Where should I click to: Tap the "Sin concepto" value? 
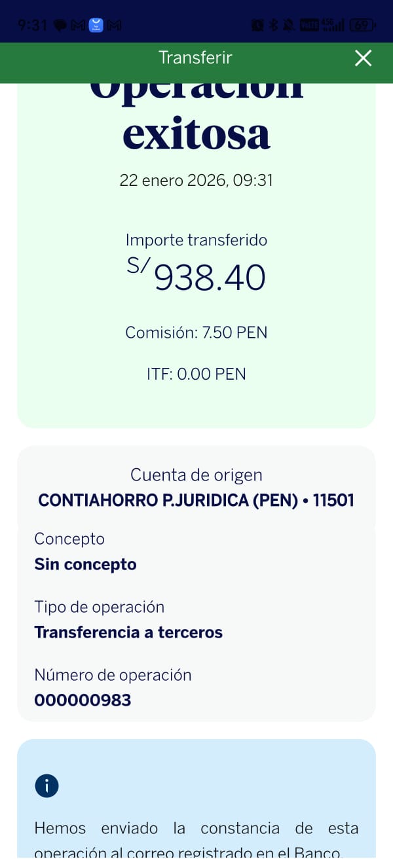85,564
